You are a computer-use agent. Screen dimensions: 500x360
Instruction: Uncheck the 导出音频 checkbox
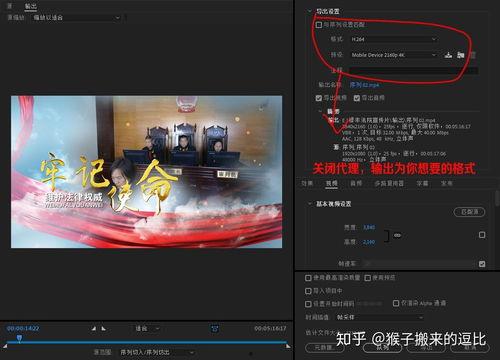tap(357, 98)
